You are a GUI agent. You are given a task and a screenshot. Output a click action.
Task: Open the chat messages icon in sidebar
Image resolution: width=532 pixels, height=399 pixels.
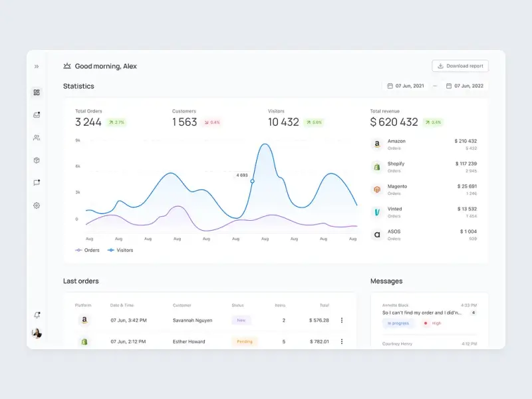pyautogui.click(x=37, y=183)
